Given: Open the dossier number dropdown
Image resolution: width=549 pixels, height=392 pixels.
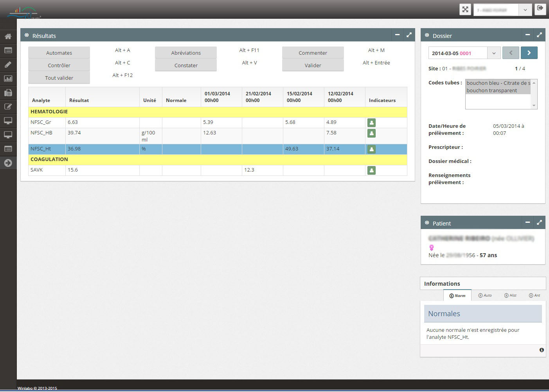Looking at the screenshot, I should tap(494, 53).
